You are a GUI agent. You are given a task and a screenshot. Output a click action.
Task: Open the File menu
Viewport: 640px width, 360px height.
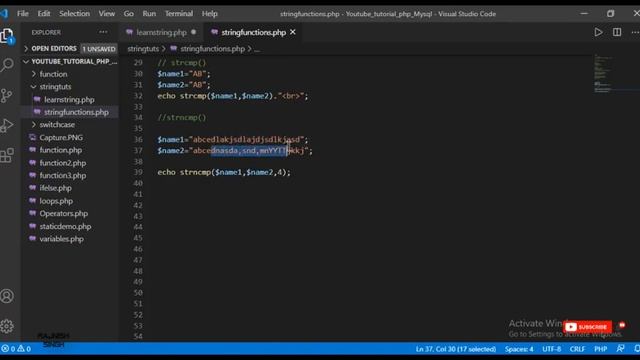23,13
